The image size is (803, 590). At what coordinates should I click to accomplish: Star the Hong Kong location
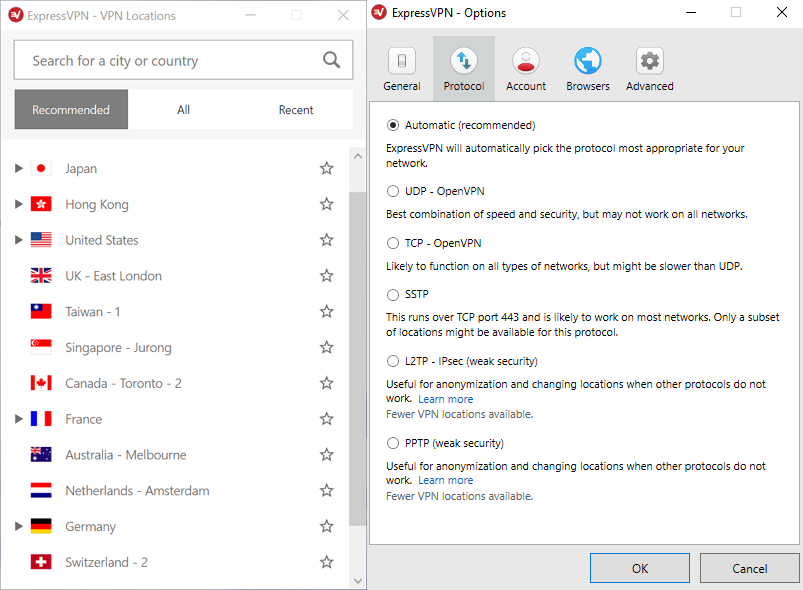326,204
